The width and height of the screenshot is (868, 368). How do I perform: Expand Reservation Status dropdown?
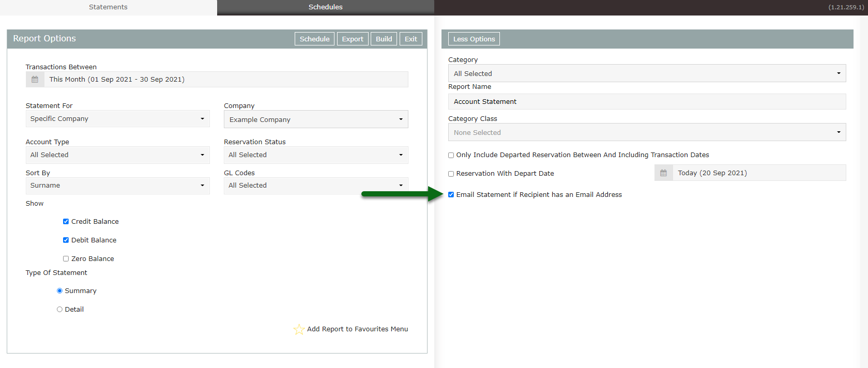point(316,155)
